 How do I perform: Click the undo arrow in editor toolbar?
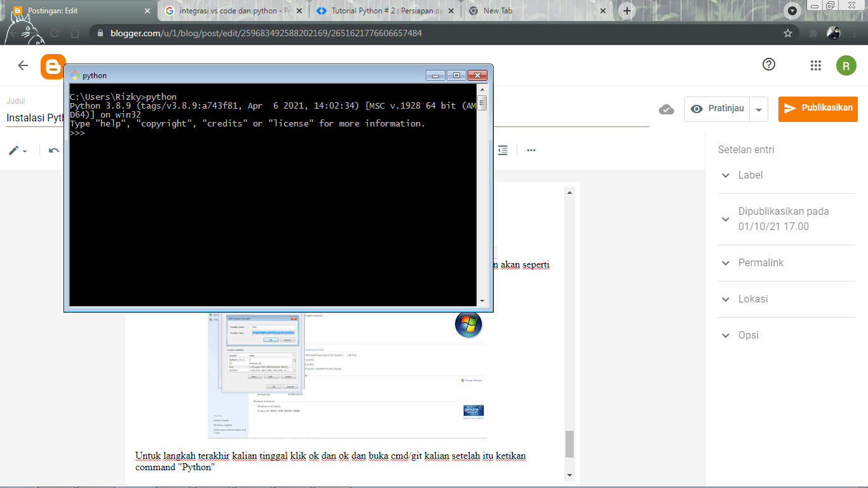[54, 151]
